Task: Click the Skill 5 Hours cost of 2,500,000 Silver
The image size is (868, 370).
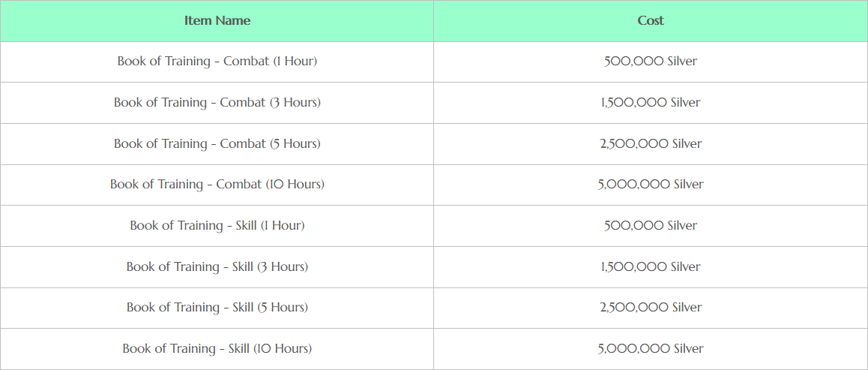Action: pyautogui.click(x=651, y=308)
